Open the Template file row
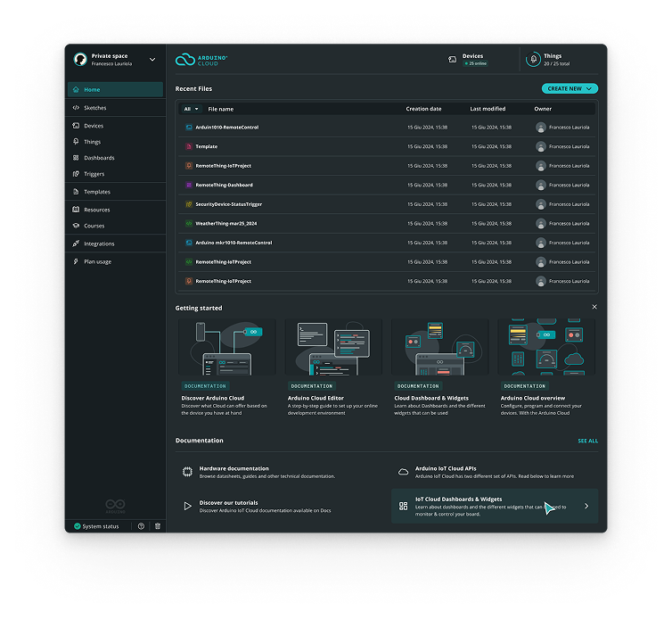672x619 pixels. point(387,146)
